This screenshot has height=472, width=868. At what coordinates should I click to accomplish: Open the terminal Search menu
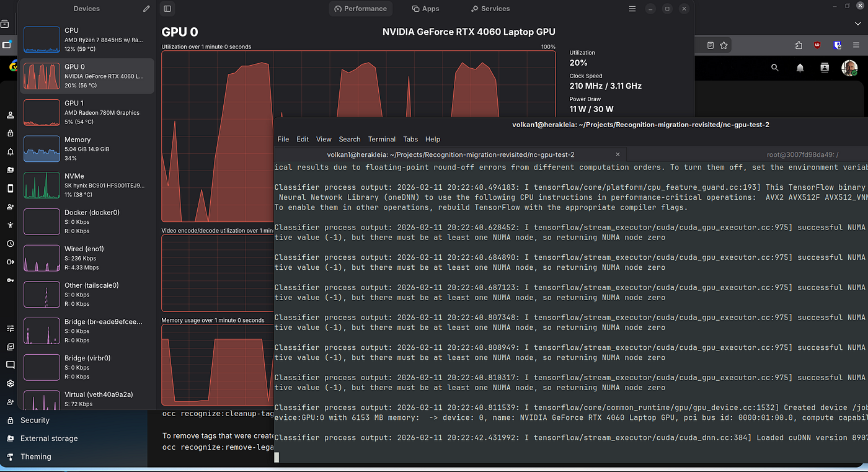350,139
